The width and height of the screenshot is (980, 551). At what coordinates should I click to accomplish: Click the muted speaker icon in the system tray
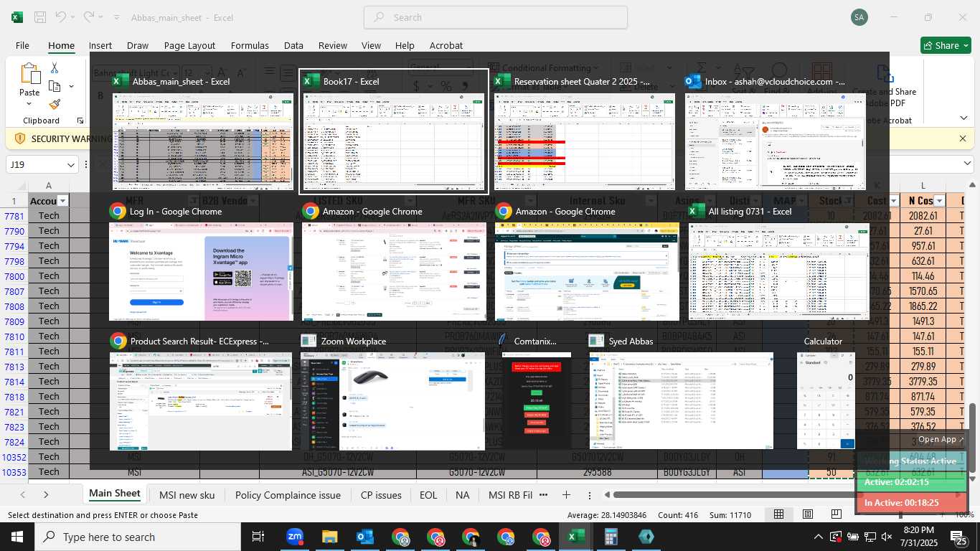887,537
